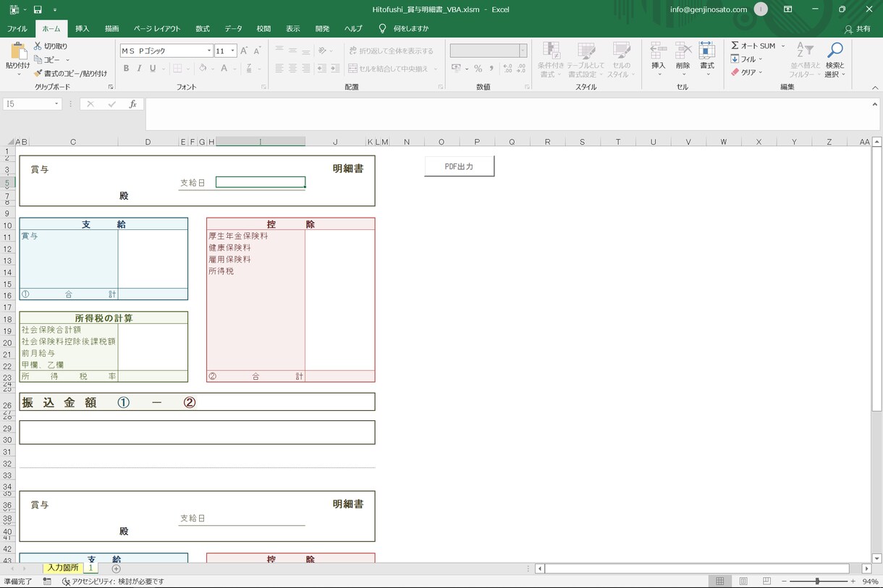Click the zoom slider handle

click(x=817, y=581)
